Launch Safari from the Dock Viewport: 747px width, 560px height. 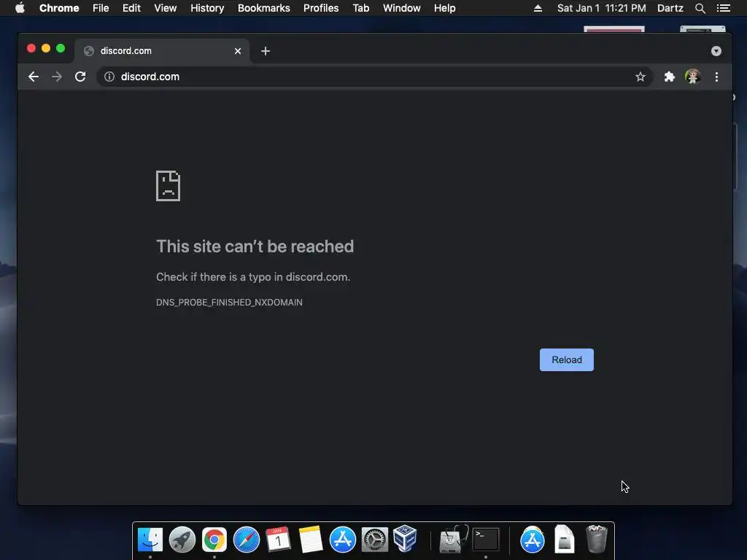[247, 540]
